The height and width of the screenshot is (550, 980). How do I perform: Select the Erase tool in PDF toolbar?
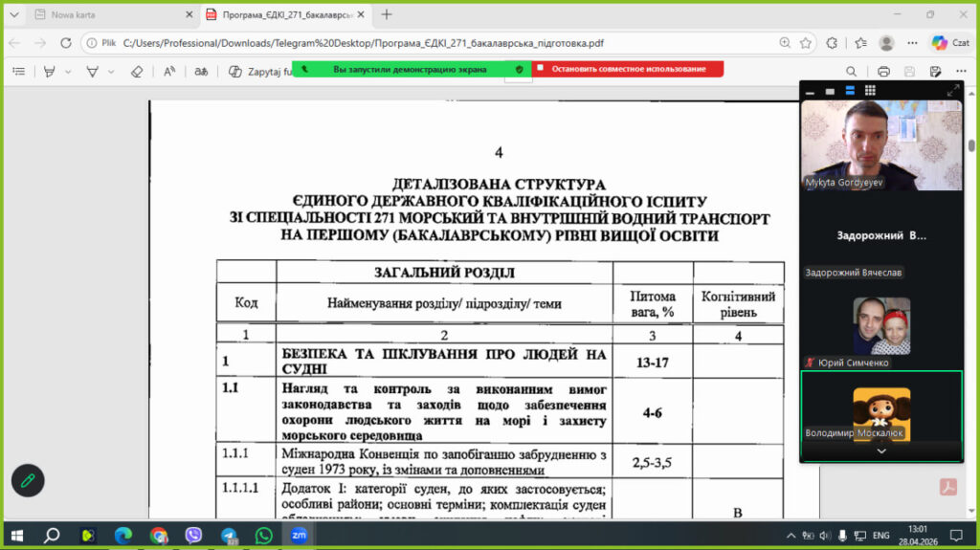[x=137, y=71]
